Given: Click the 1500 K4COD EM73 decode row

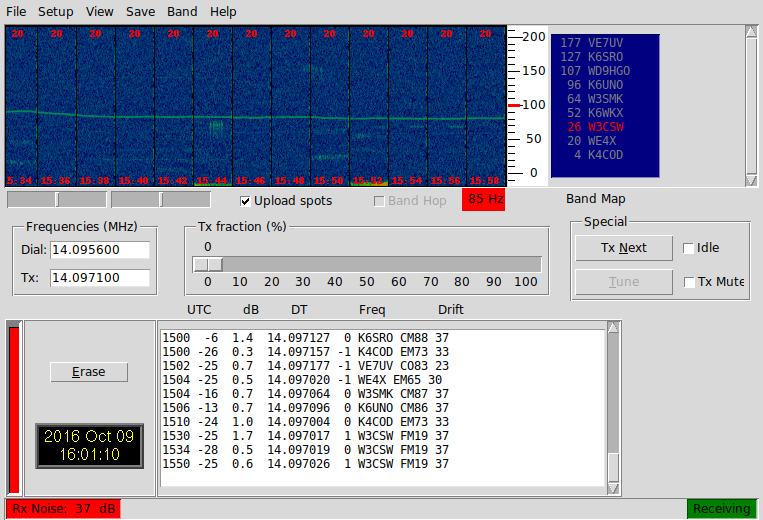Looking at the screenshot, I should tap(306, 352).
